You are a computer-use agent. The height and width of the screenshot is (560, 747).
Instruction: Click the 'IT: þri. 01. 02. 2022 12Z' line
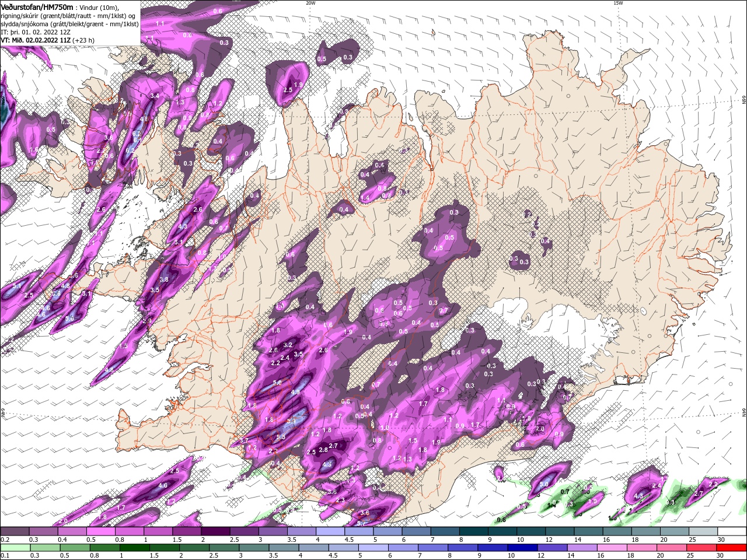(x=36, y=32)
